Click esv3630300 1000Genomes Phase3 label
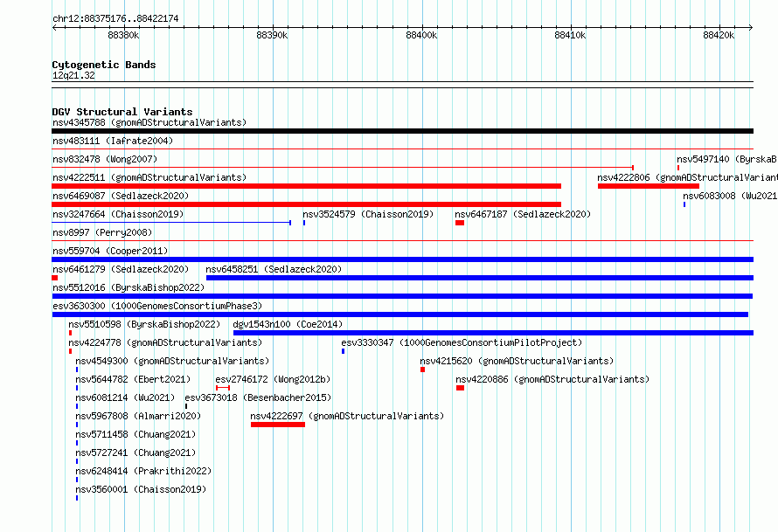The height and width of the screenshot is (532, 778). (157, 306)
